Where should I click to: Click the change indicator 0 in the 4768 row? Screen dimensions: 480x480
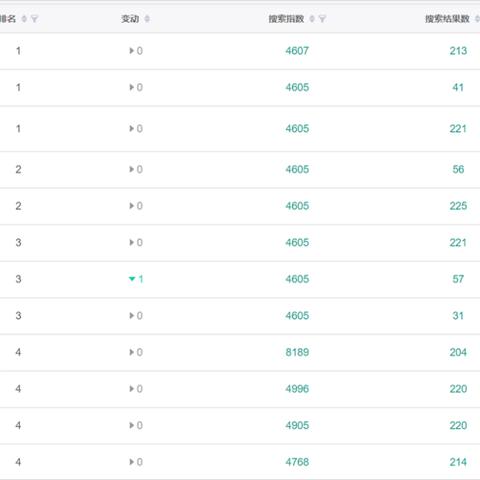point(136,462)
